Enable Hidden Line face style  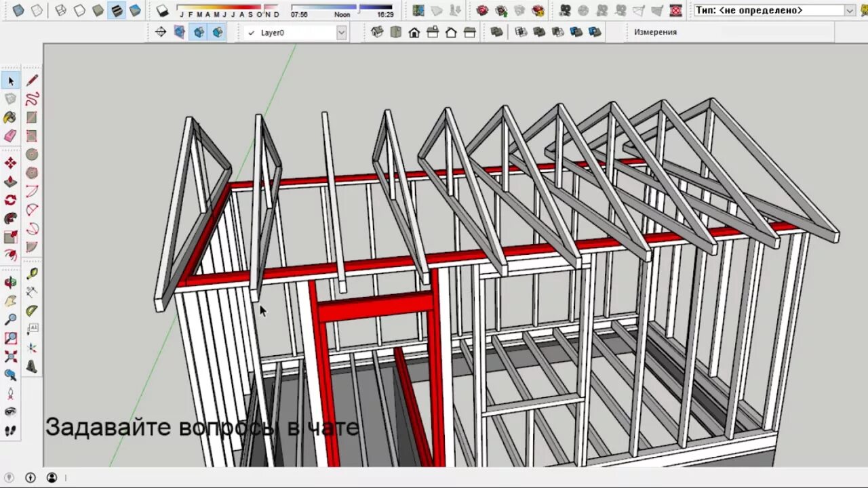79,10
